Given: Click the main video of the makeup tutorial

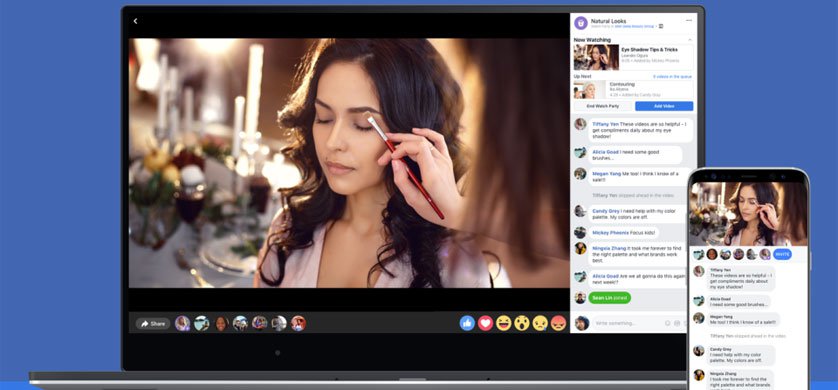Looking at the screenshot, I should click(x=348, y=163).
